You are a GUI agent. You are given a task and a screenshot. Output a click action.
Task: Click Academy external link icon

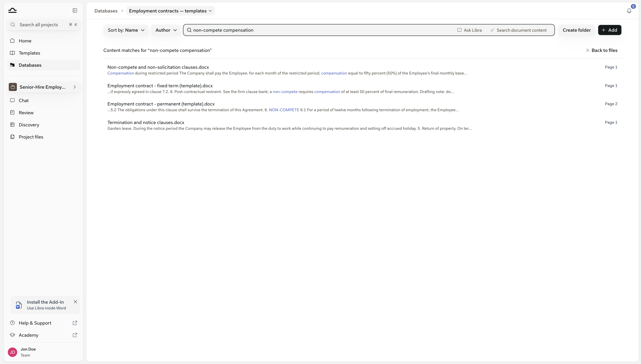point(75,335)
